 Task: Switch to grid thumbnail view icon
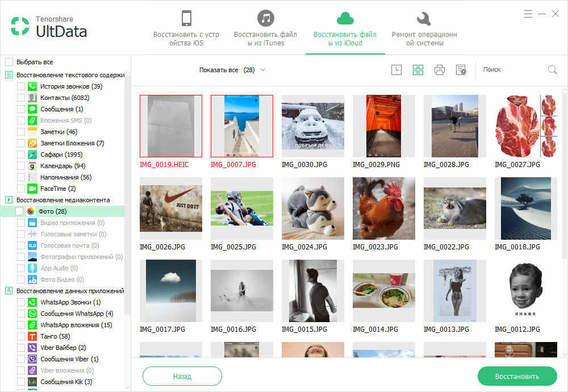[x=417, y=70]
